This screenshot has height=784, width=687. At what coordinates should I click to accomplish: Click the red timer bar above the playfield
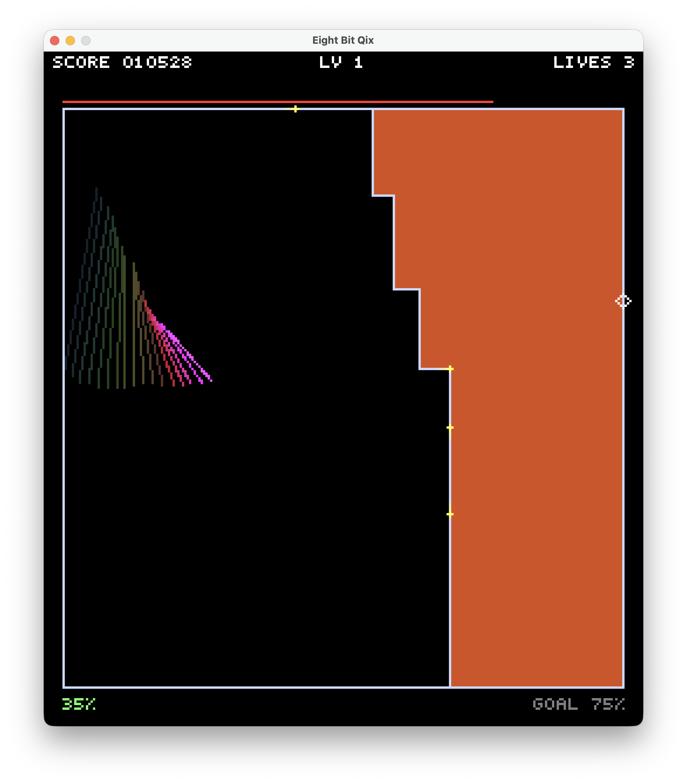point(278,102)
